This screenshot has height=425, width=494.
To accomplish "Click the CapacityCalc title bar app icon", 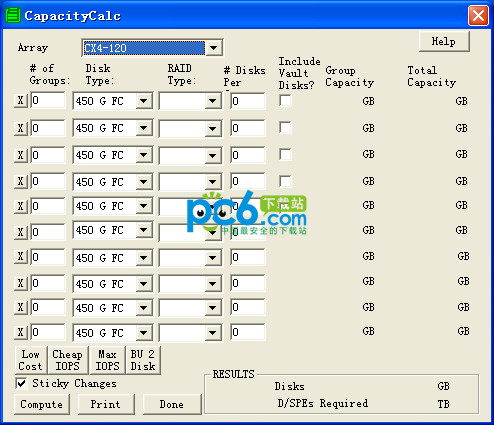I will (13, 16).
